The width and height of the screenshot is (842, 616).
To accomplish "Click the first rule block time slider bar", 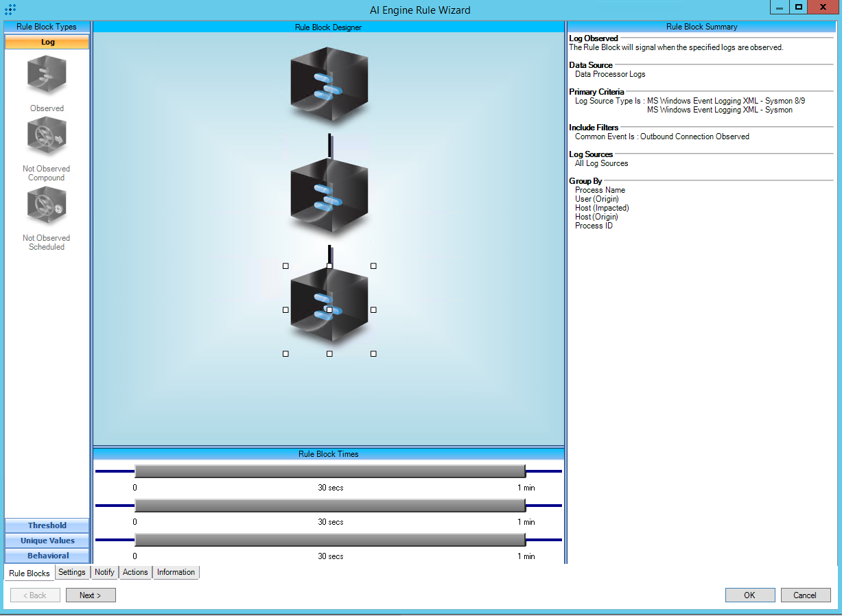I will [329, 471].
